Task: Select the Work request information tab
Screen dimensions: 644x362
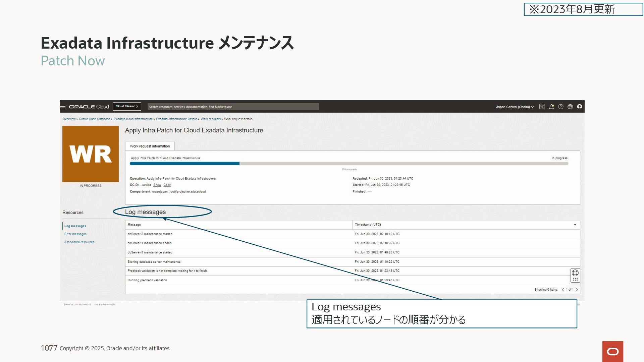Action: [150, 146]
